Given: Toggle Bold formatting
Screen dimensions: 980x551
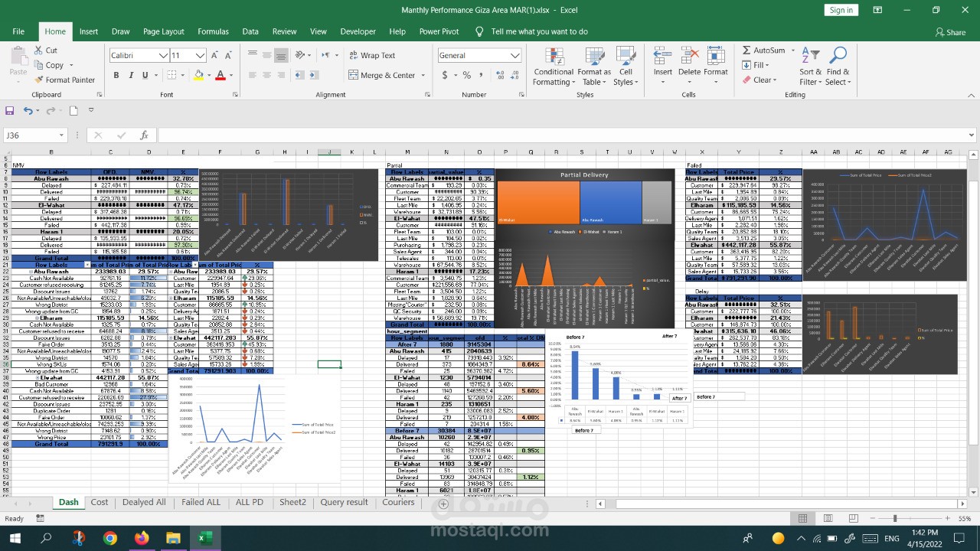Looking at the screenshot, I should click(116, 75).
